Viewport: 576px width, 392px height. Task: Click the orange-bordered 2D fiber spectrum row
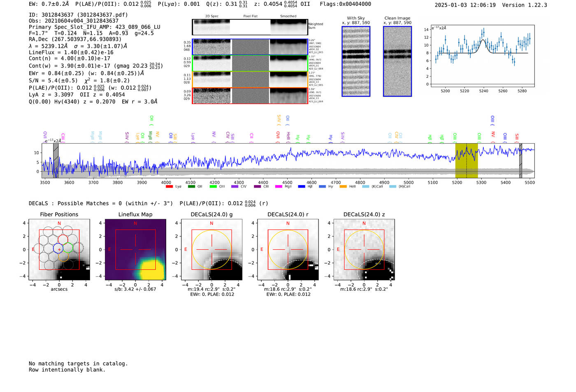250,79
